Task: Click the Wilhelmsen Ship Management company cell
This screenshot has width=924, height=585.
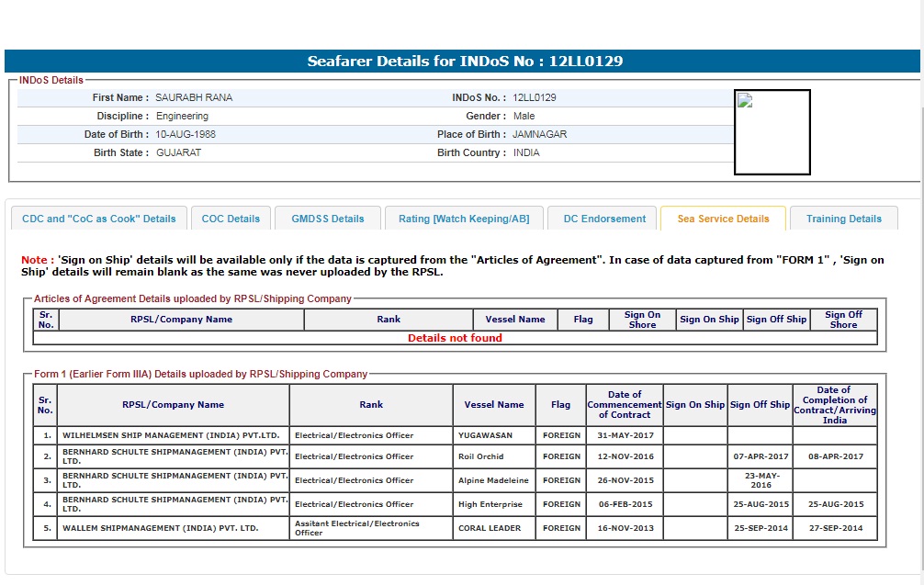Action: (x=174, y=435)
